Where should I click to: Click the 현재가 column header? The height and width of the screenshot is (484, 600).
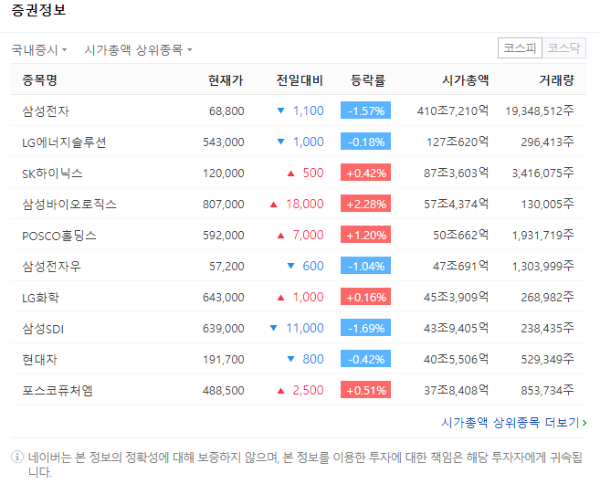point(225,80)
